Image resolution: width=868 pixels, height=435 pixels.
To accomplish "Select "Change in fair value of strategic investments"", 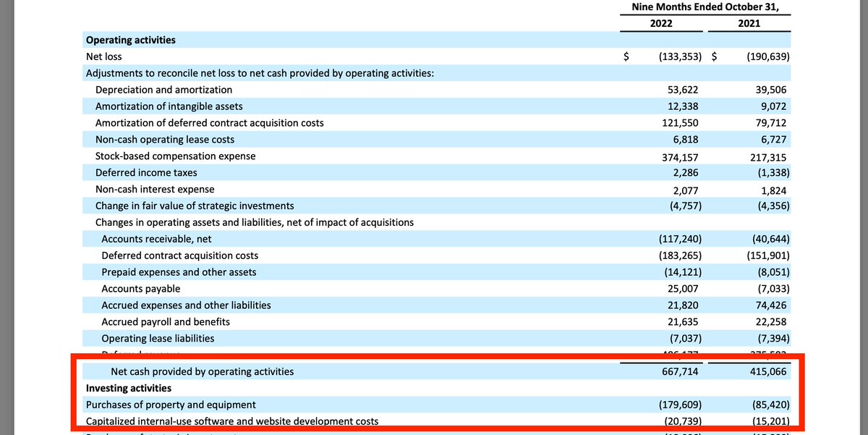I will [x=195, y=206].
